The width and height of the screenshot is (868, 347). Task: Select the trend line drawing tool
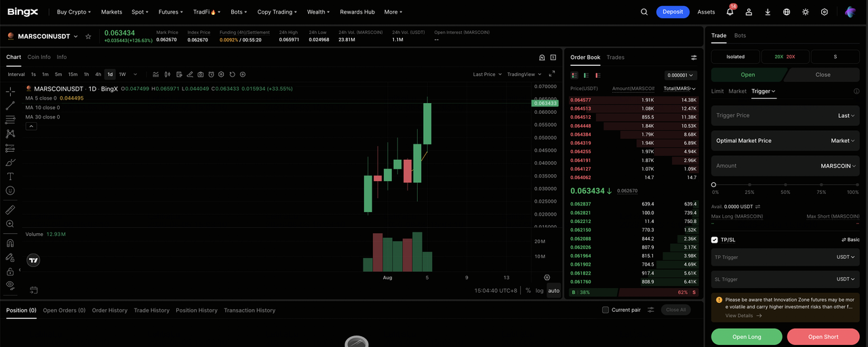coord(10,105)
